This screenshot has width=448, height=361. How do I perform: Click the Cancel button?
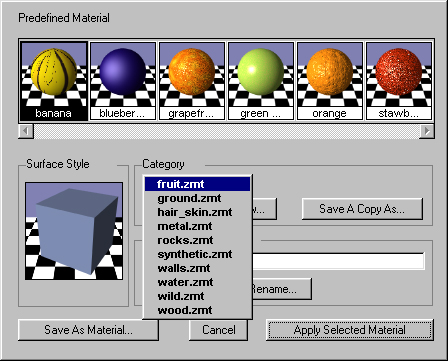point(218,330)
